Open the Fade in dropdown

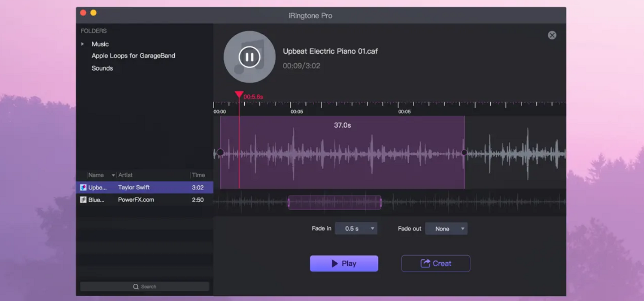tap(356, 229)
